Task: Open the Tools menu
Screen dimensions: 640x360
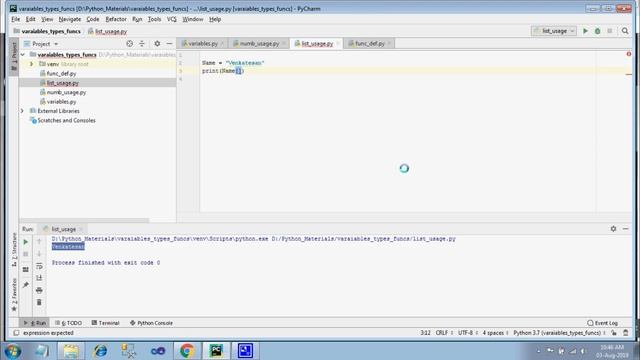Action: 154,19
